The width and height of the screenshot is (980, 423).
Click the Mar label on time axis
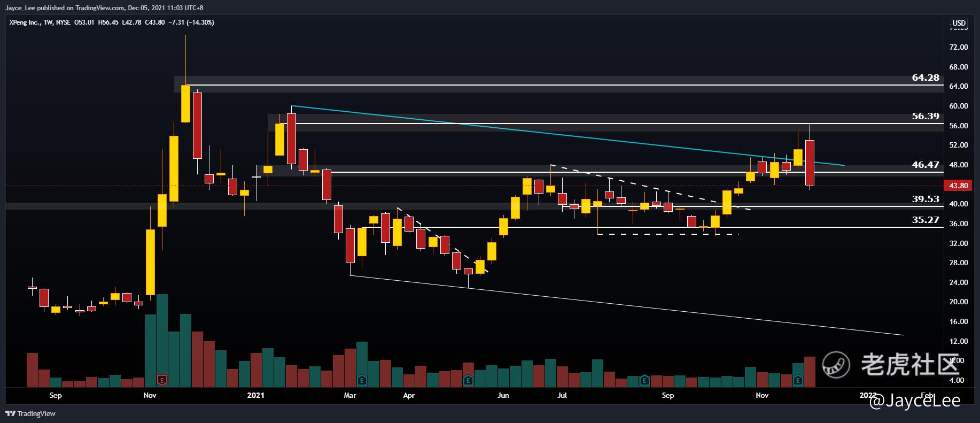pos(350,396)
